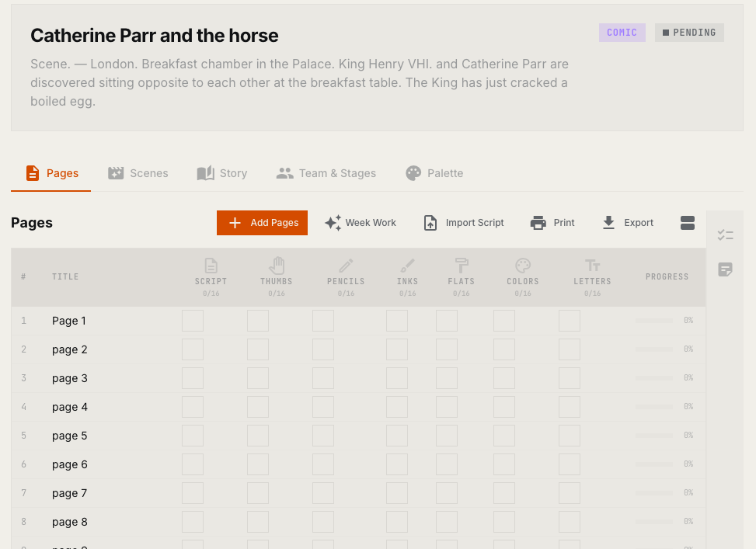Click the Pages tab document icon

pyautogui.click(x=33, y=173)
